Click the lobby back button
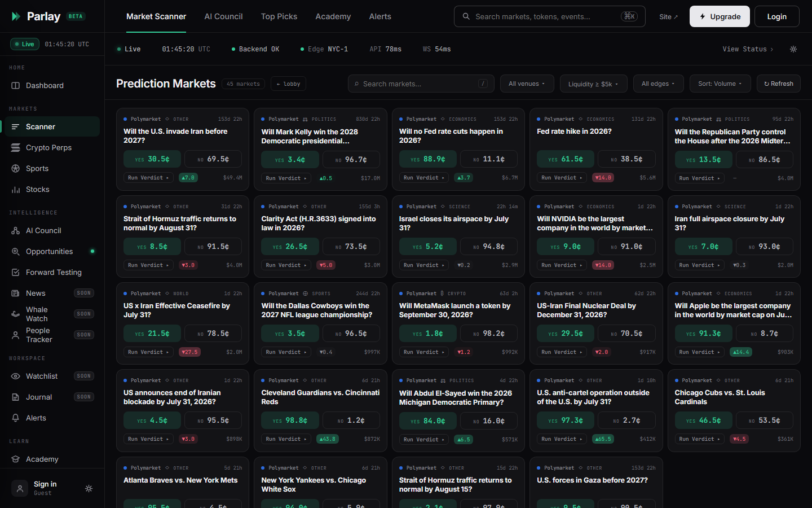The width and height of the screenshot is (812, 508). pos(288,84)
